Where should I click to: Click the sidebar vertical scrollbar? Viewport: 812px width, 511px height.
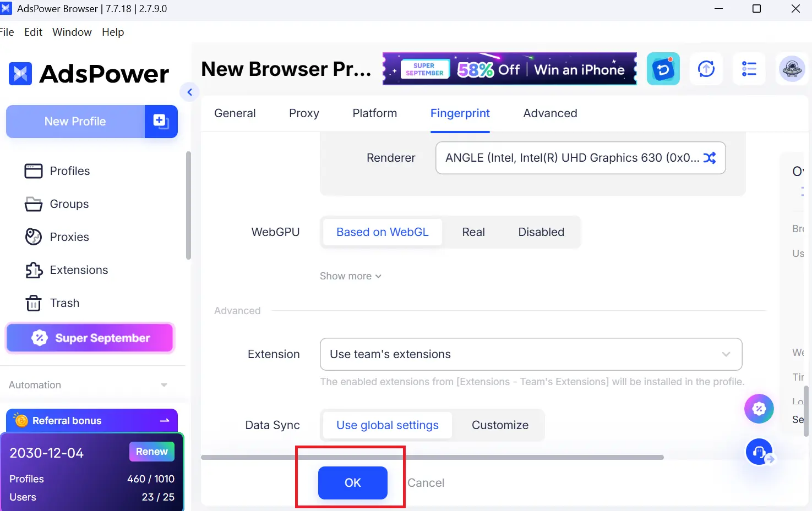pos(188,205)
